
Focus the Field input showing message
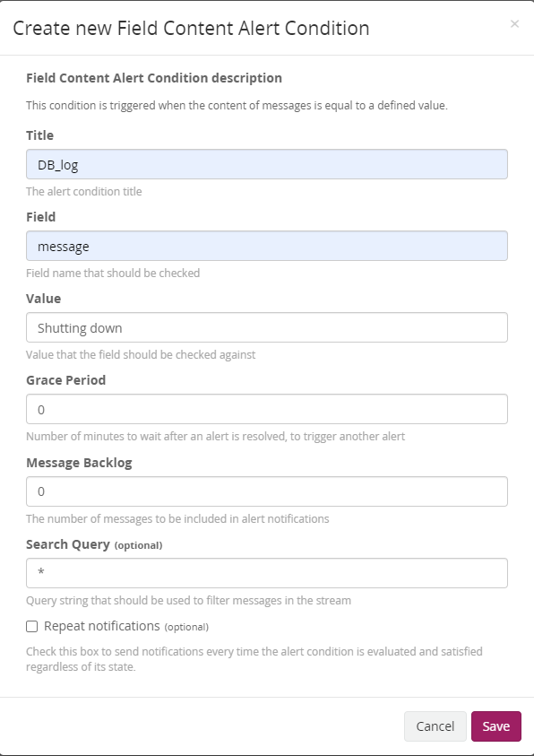click(267, 246)
